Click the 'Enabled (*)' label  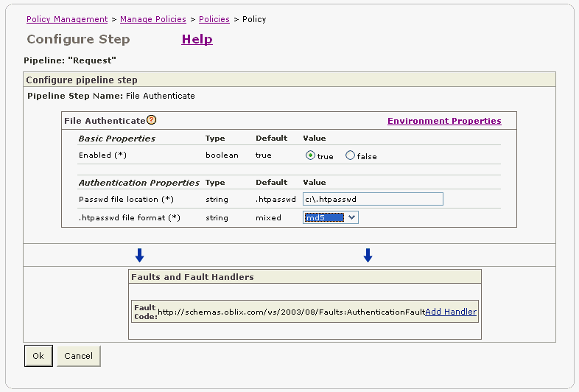pyautogui.click(x=102, y=155)
